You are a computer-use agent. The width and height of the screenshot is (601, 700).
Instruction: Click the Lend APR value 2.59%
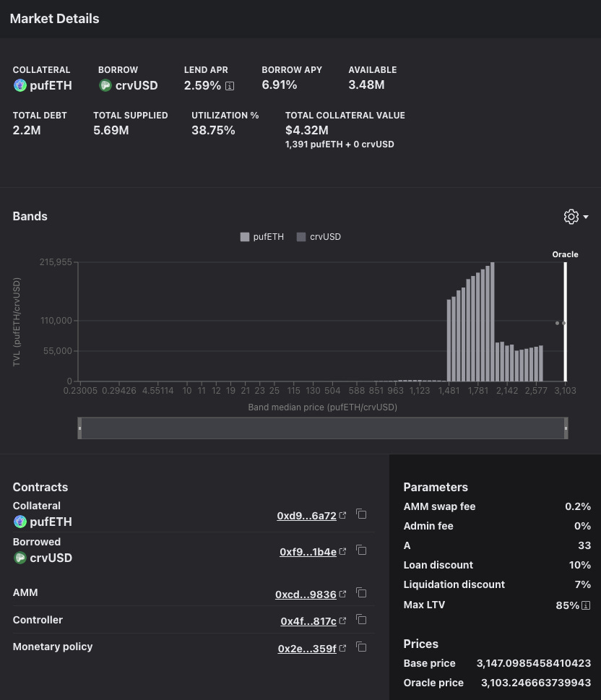click(x=202, y=85)
